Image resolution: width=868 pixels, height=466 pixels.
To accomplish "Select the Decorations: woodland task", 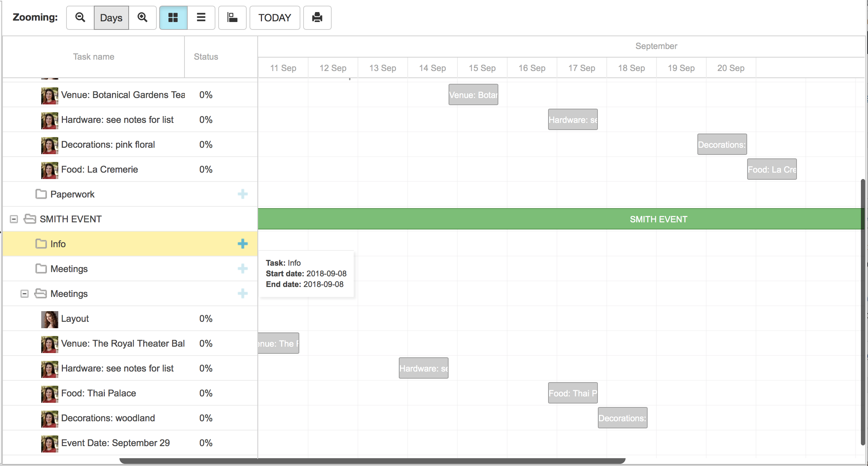I will 108,418.
